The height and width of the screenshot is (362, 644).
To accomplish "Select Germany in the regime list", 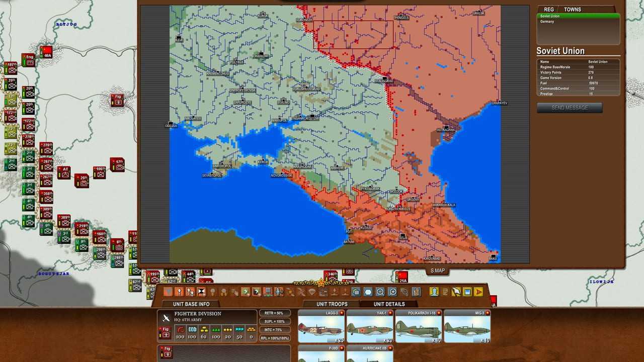I will [x=547, y=22].
